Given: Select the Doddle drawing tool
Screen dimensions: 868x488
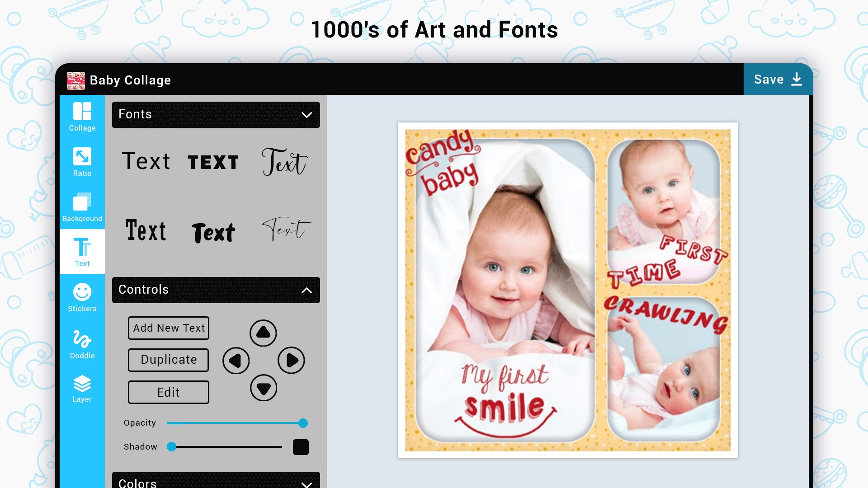Looking at the screenshot, I should click(x=82, y=343).
